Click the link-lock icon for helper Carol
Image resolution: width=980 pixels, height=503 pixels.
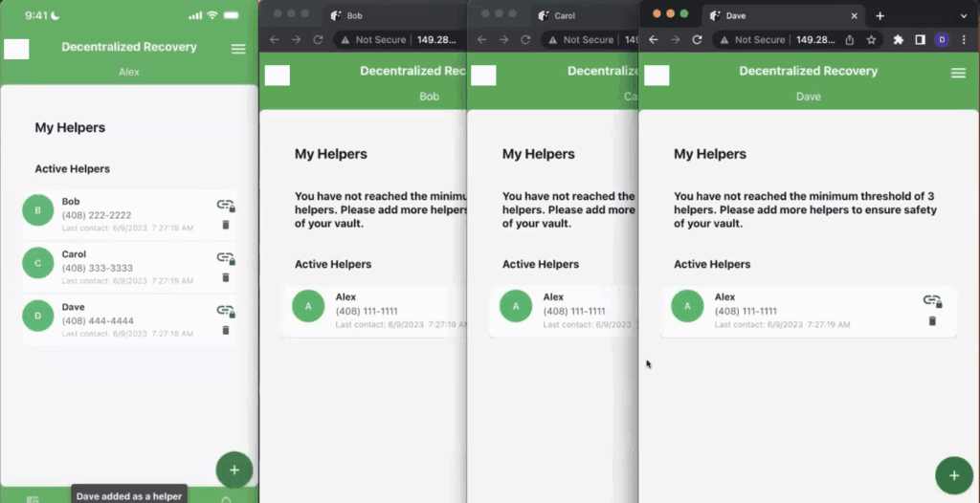tap(225, 257)
